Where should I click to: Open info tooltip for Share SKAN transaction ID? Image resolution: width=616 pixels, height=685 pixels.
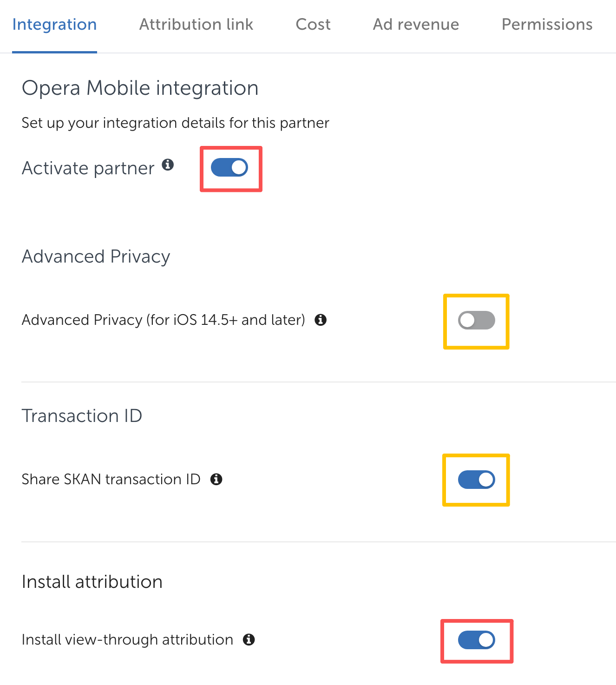pyautogui.click(x=216, y=479)
